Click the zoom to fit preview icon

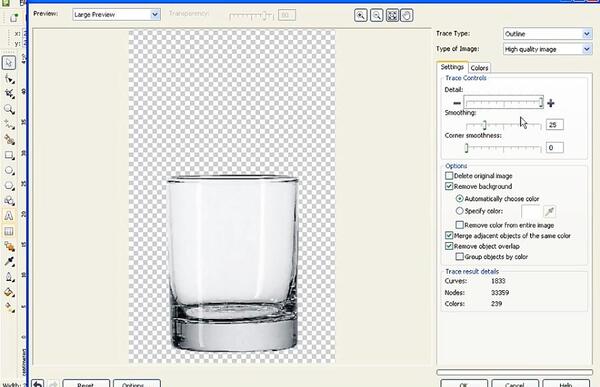pyautogui.click(x=392, y=15)
